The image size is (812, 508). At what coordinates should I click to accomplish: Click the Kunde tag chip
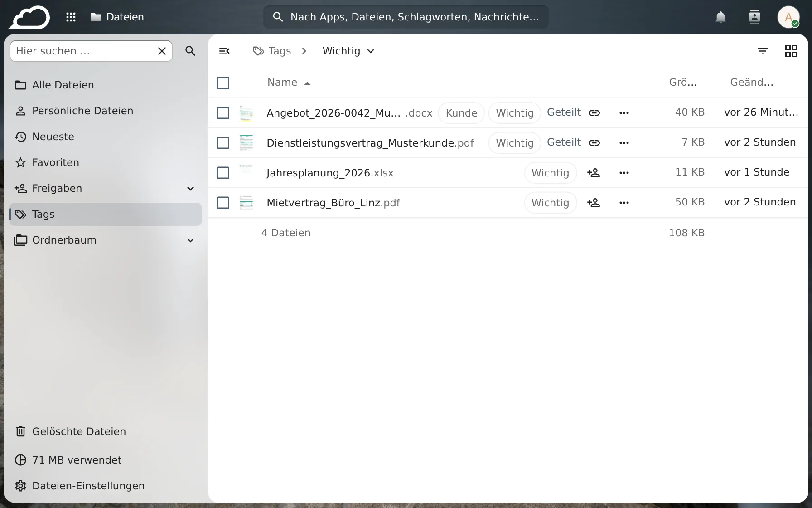click(x=461, y=113)
